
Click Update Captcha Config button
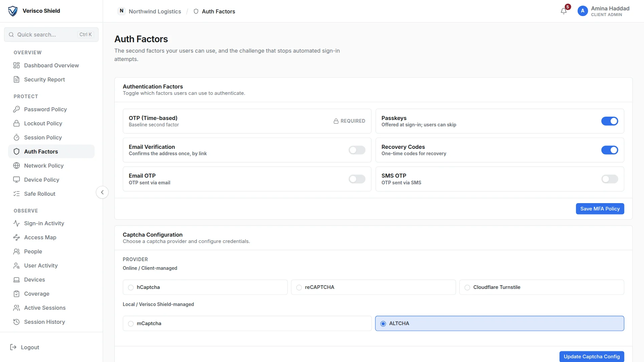coord(592,356)
